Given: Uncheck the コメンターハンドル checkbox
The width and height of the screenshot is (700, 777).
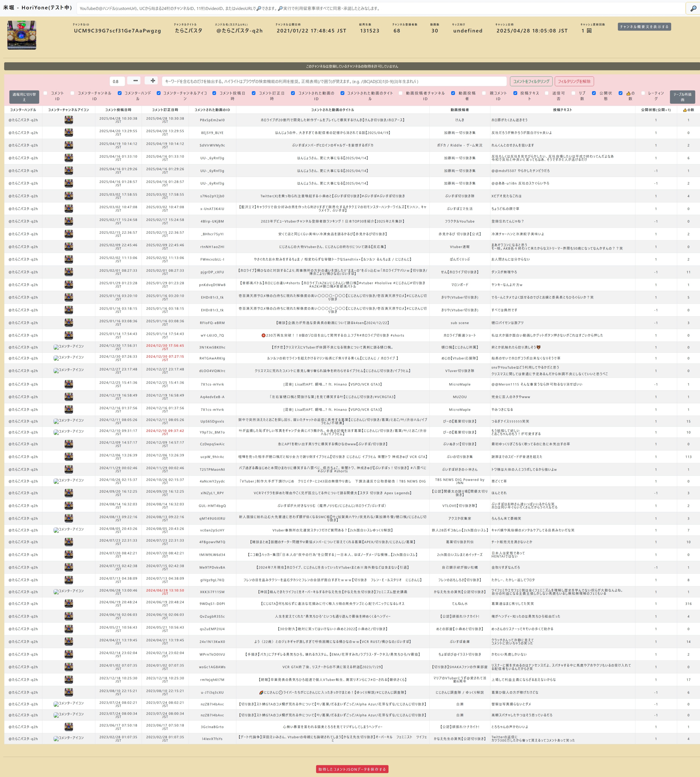Looking at the screenshot, I should tap(120, 93).
